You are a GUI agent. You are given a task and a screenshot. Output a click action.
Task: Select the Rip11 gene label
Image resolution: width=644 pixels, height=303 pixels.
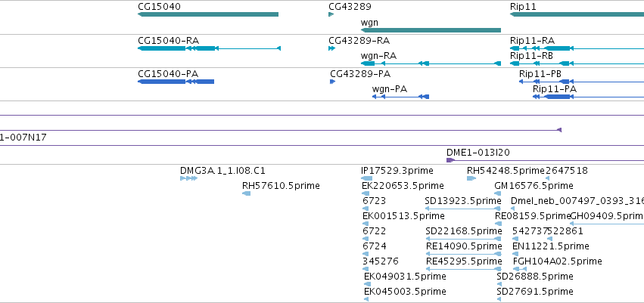click(523, 7)
